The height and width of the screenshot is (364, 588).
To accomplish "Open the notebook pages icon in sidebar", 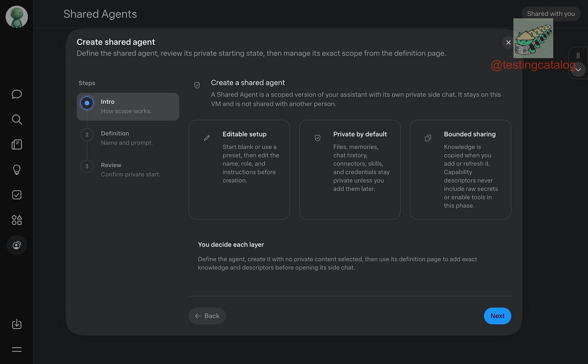I will click(17, 144).
